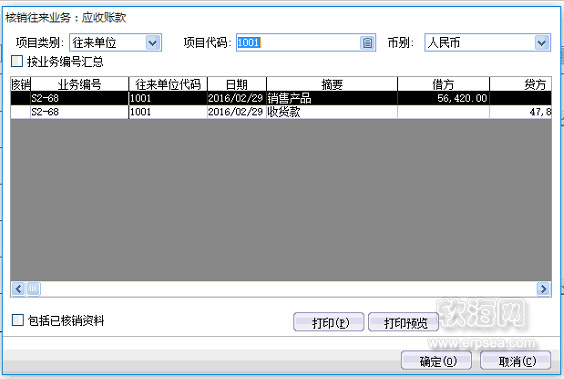The width and height of the screenshot is (564, 379).
Task: Click S2-68 in the 收货款 row
Action: click(x=80, y=112)
